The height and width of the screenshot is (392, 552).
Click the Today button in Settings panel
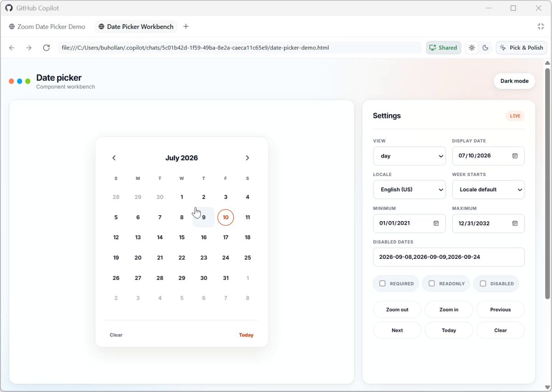tap(449, 330)
